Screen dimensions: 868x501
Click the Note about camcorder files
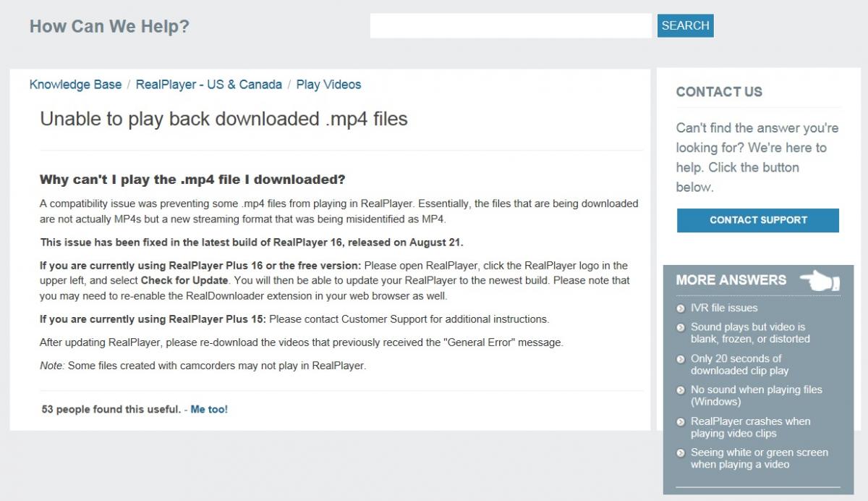(x=203, y=366)
